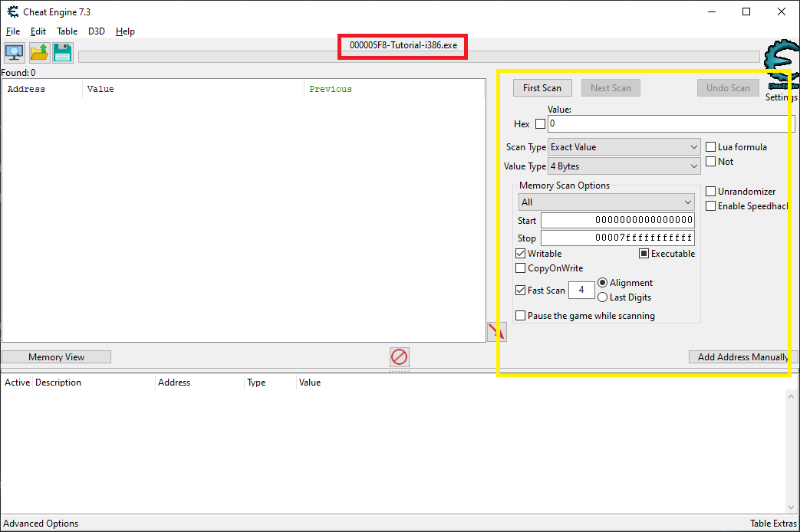Open the Value Type 4 Bytes dropdown

[624, 166]
